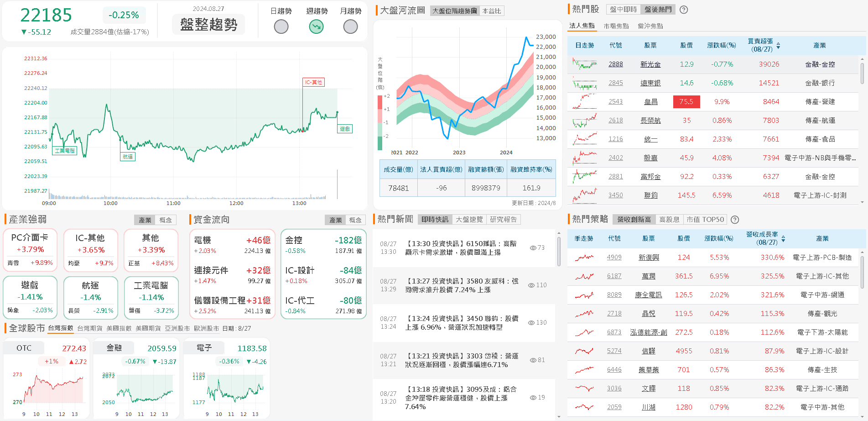Select 美國指數 global market tab
This screenshot has width=868, height=421.
click(x=119, y=329)
